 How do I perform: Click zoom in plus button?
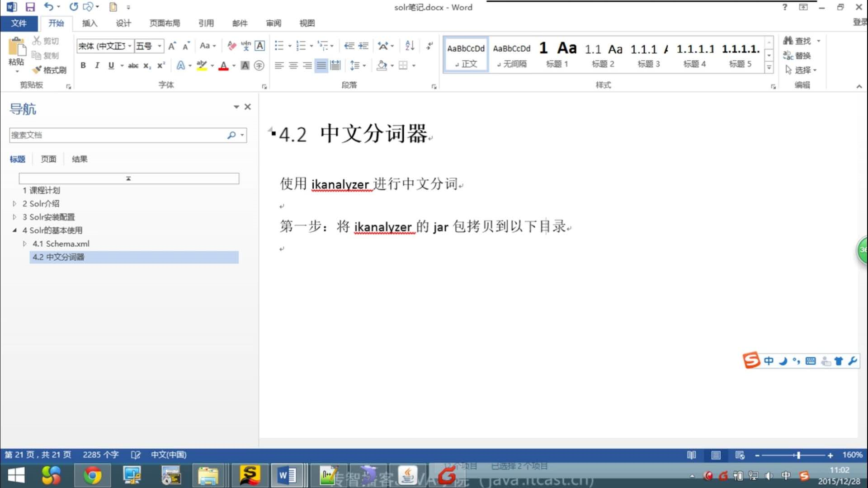pos(830,455)
